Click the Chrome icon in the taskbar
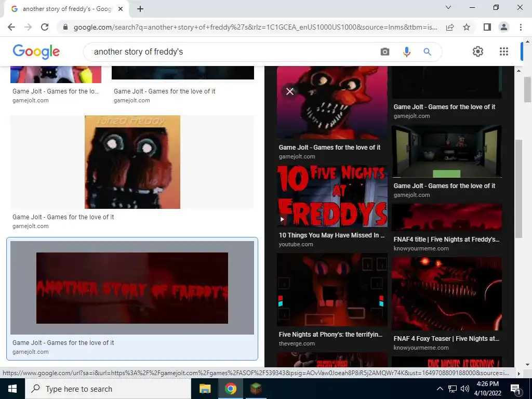This screenshot has height=399, width=532. coord(230,389)
